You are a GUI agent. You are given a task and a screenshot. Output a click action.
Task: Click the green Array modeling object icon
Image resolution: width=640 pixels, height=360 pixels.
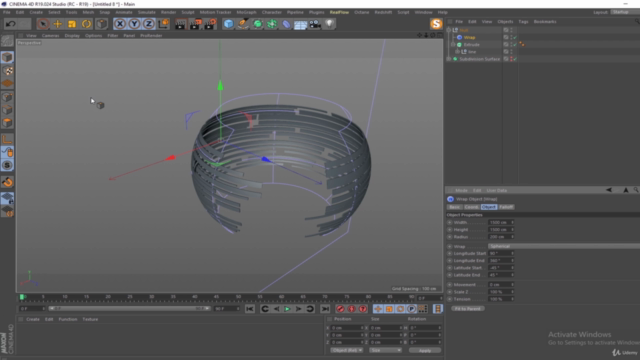(x=272, y=24)
